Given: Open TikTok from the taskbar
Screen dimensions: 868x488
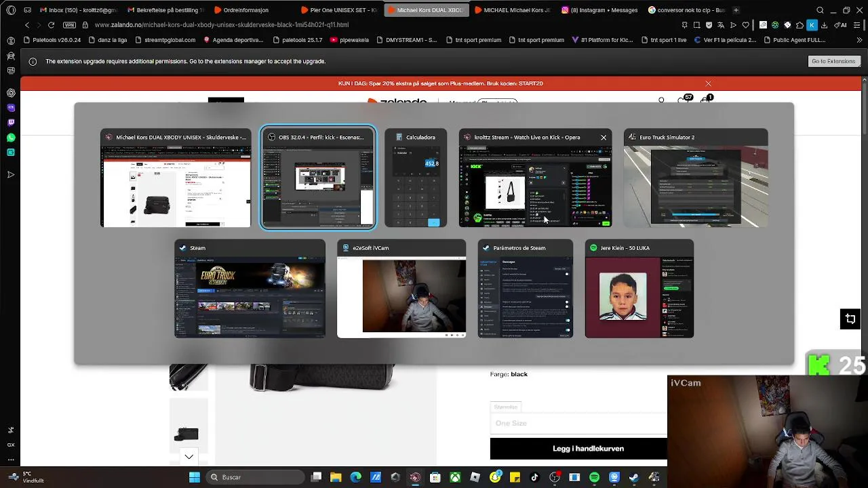Looking at the screenshot, I should point(534,477).
